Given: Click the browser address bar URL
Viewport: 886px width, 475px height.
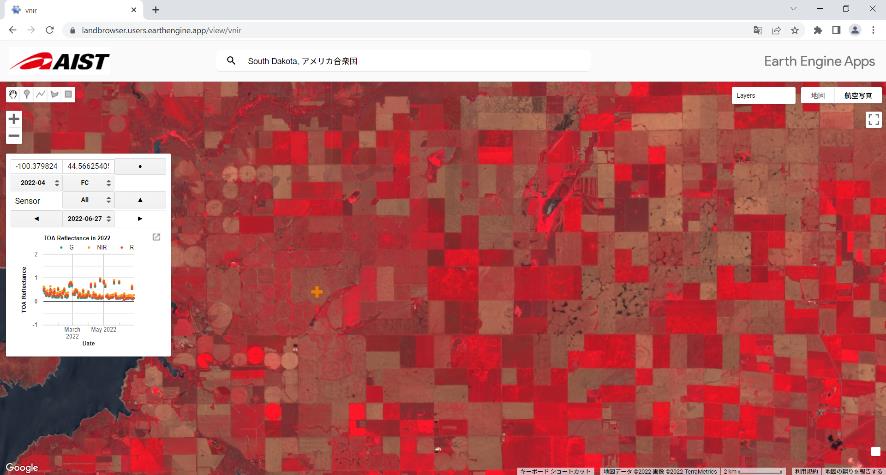Looking at the screenshot, I should tap(162, 30).
